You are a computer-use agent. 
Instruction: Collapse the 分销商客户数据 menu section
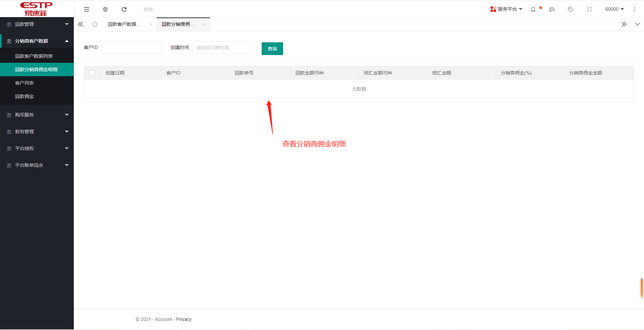coord(37,41)
